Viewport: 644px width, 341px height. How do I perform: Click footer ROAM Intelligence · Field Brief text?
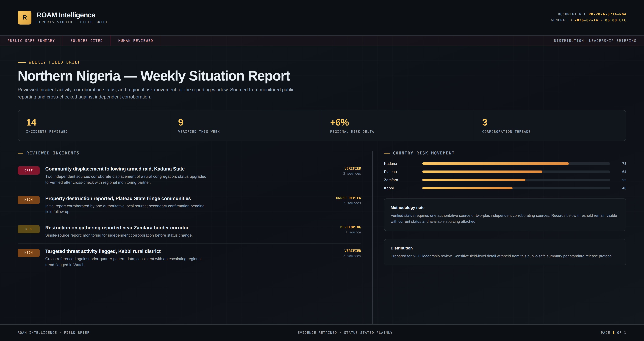click(x=53, y=333)
